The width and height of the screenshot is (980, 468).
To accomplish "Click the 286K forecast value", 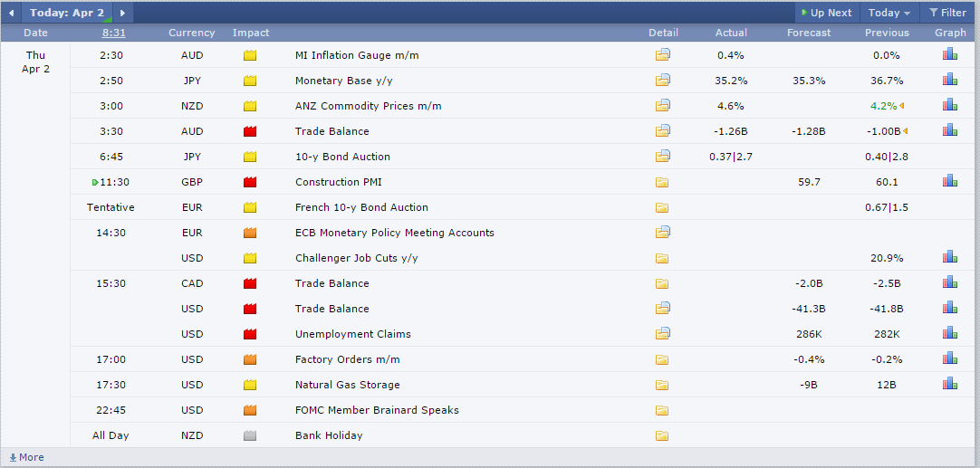I will coord(809,334).
